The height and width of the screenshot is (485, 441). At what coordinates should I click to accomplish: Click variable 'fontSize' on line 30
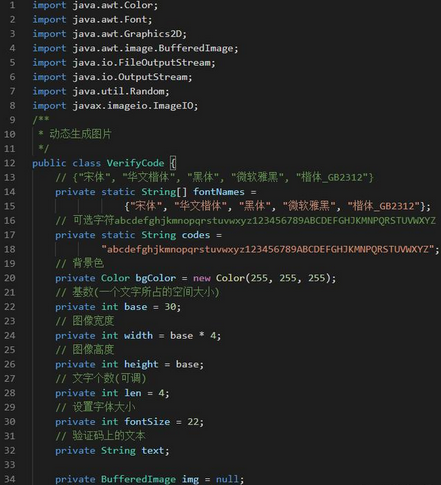click(147, 421)
